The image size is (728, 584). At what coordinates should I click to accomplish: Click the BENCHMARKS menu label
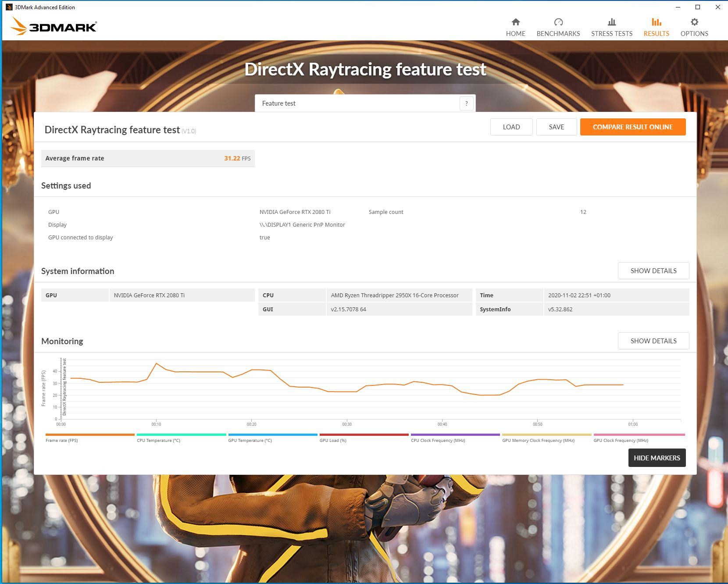click(x=558, y=33)
